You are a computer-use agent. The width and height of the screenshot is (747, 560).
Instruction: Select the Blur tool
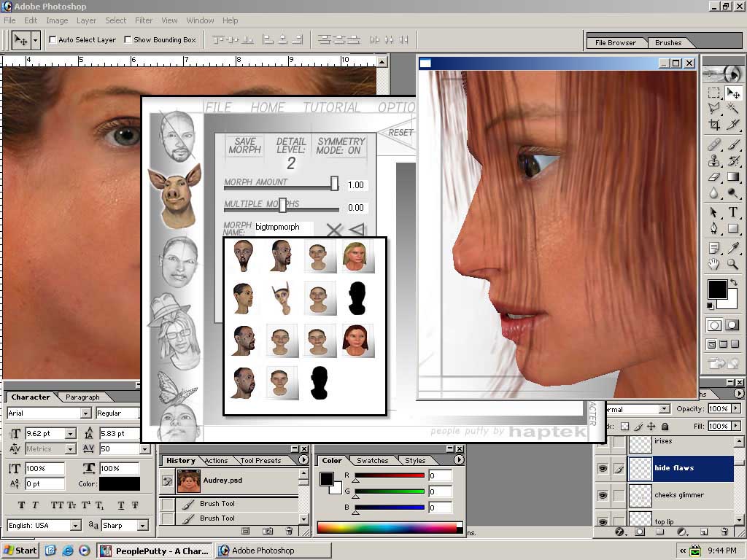click(713, 192)
